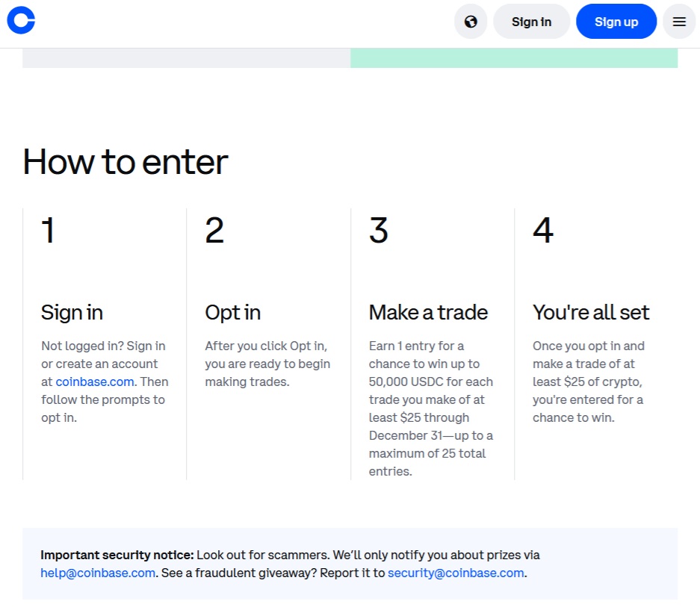Screen dimensions: 700x607
Task: Open the security@coinbase.com report link
Action: (456, 573)
